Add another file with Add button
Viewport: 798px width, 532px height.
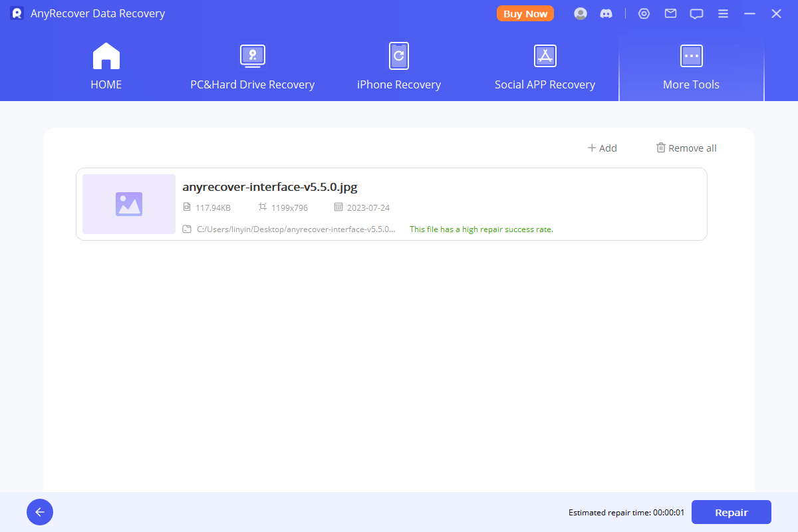(602, 148)
